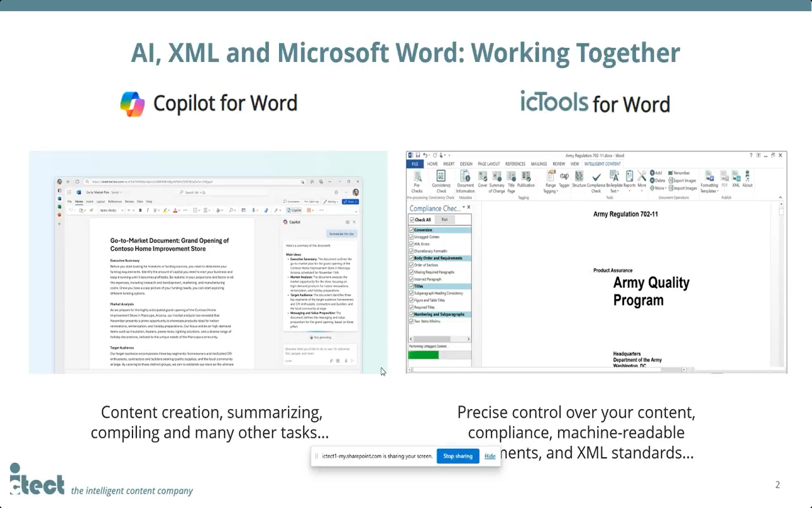Click the Hide link in sharing bar
The height and width of the screenshot is (508, 812).
click(x=489, y=456)
